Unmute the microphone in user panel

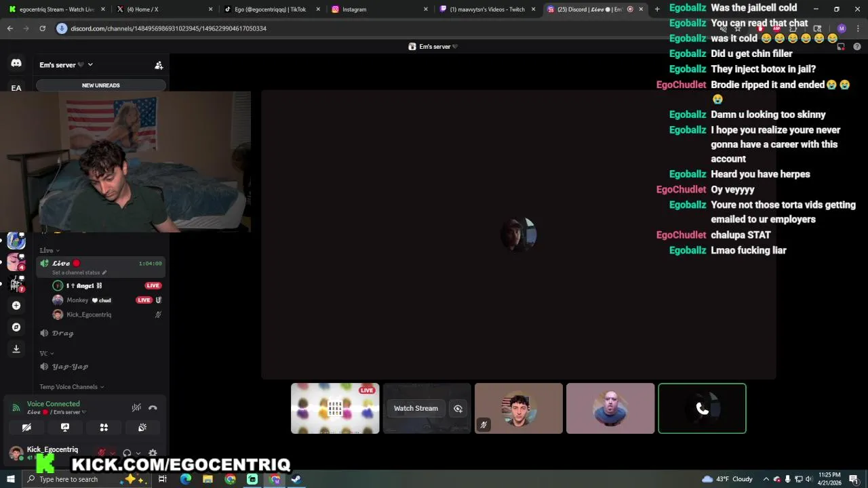pos(102,453)
